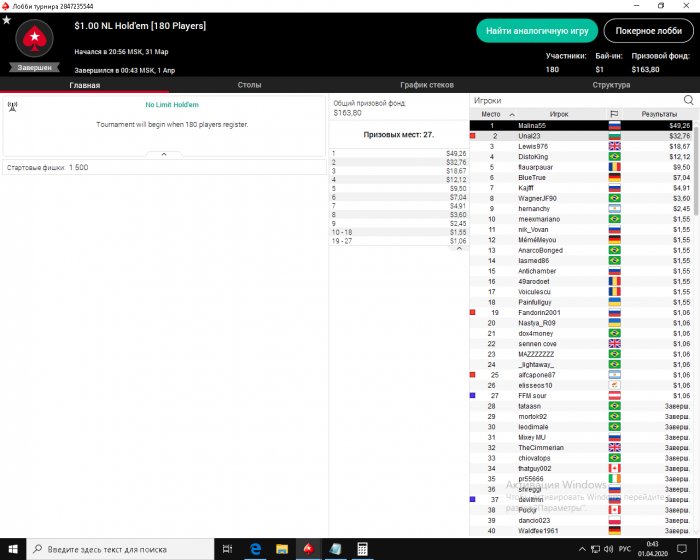
Task: Open the player search magnifier icon
Action: coord(688,100)
